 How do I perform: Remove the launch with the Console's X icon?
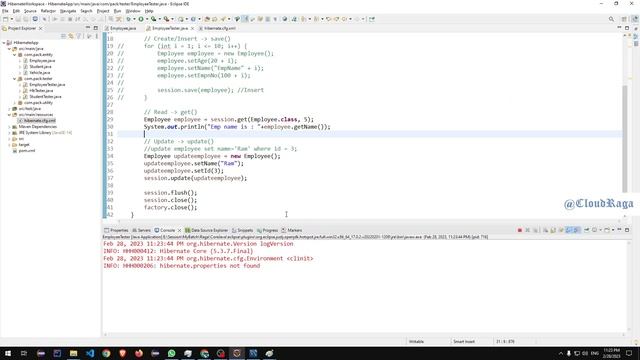(x=527, y=230)
